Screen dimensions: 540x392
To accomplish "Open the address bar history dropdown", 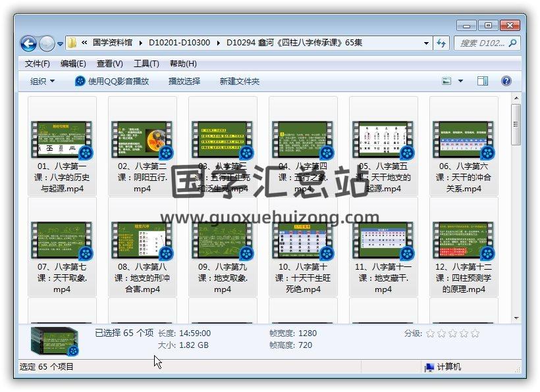I will (426, 43).
